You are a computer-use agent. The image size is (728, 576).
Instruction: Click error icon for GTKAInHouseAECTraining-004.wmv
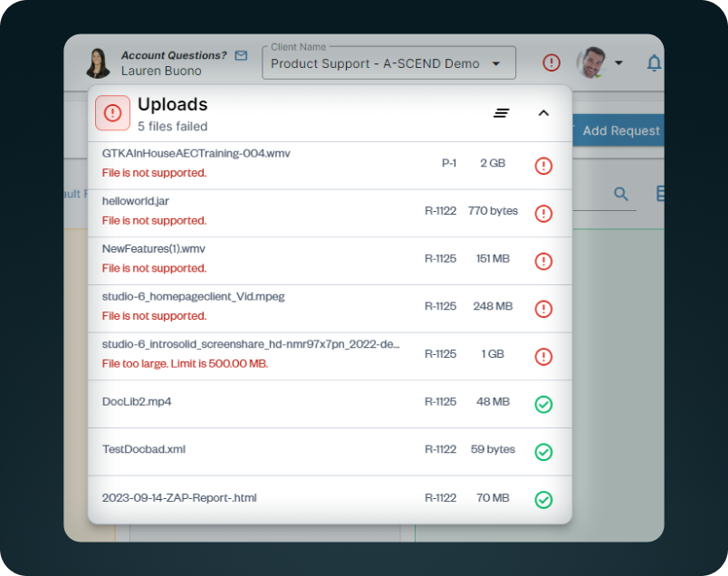coord(543,166)
